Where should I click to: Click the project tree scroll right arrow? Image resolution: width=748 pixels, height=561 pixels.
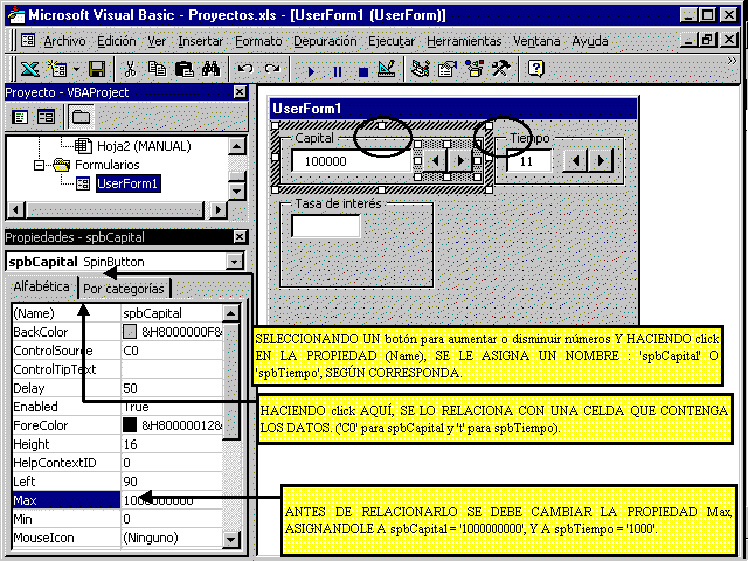pyautogui.click(x=218, y=209)
